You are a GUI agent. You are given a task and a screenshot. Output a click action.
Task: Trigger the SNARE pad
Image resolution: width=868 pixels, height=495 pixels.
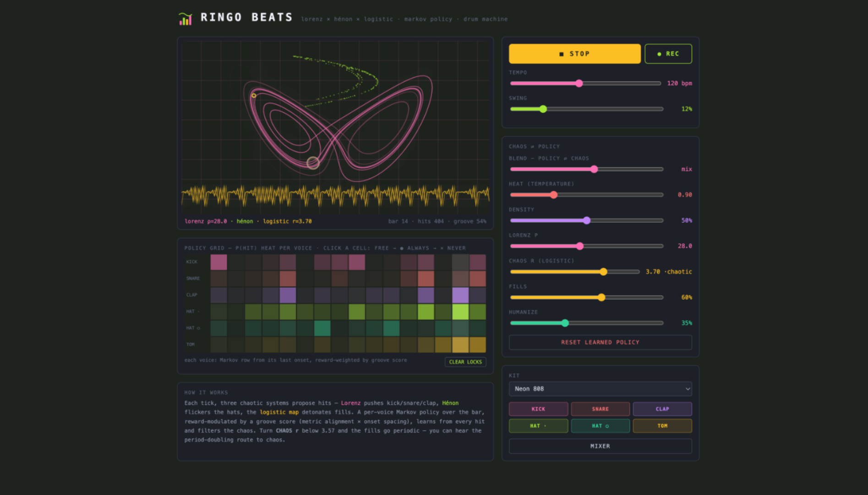pyautogui.click(x=600, y=409)
